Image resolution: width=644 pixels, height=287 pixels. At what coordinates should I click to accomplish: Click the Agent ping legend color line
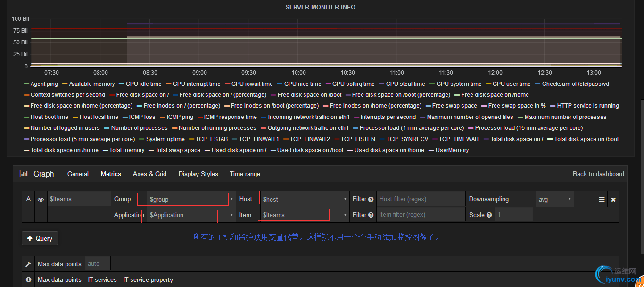tap(26, 84)
